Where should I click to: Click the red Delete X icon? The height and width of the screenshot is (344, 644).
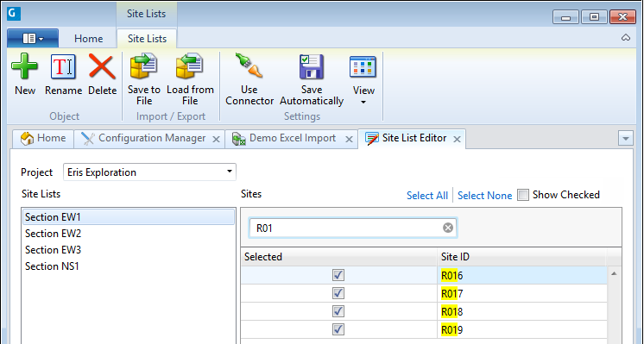(102, 66)
